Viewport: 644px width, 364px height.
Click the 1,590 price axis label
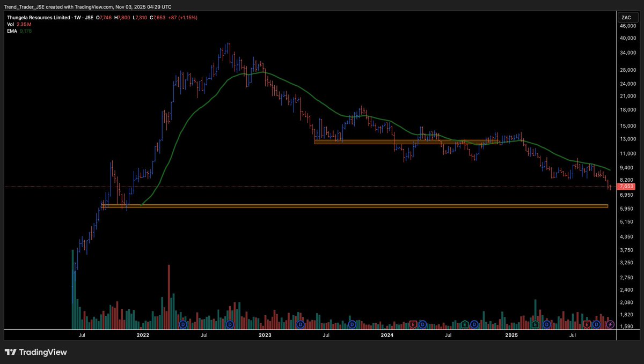point(627,326)
